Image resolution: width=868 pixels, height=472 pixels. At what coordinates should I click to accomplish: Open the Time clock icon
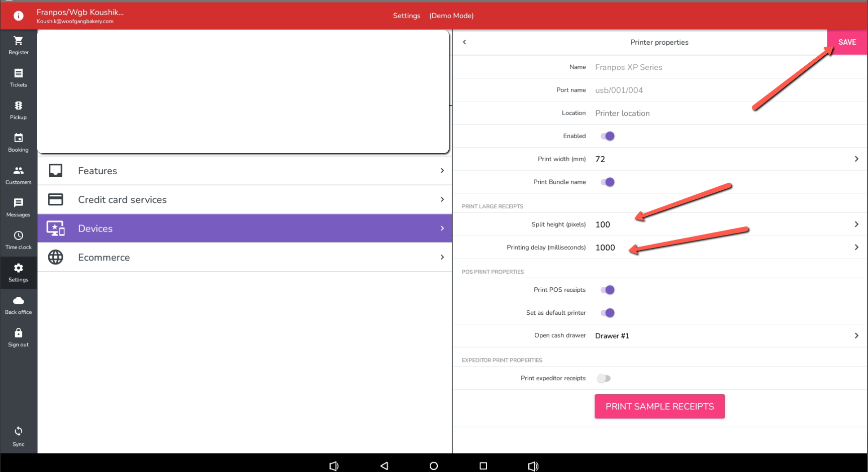(x=19, y=236)
